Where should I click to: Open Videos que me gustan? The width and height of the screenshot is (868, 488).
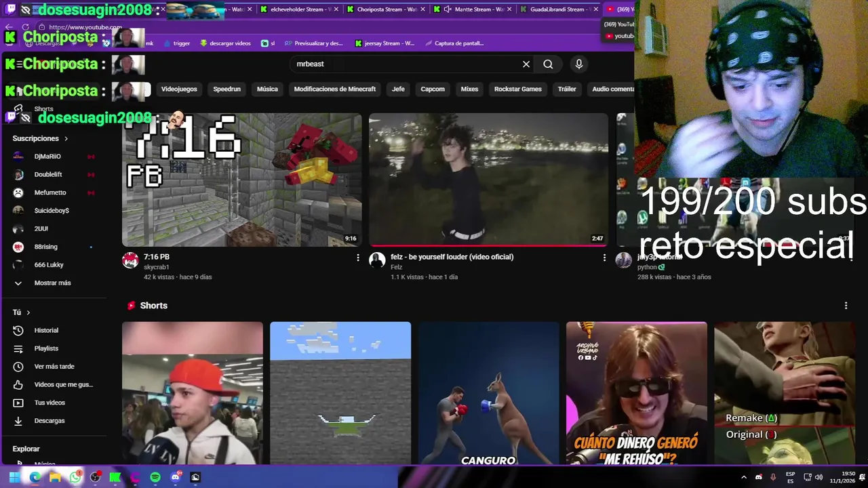point(54,384)
